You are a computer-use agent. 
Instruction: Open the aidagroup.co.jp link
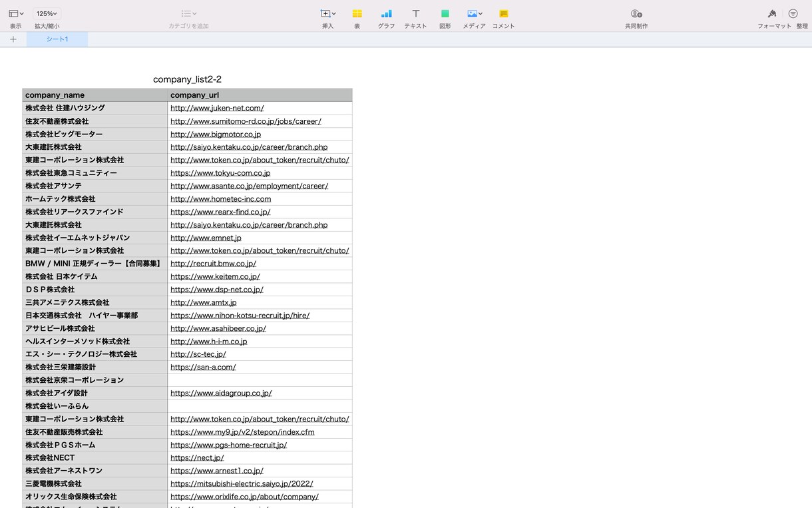221,393
